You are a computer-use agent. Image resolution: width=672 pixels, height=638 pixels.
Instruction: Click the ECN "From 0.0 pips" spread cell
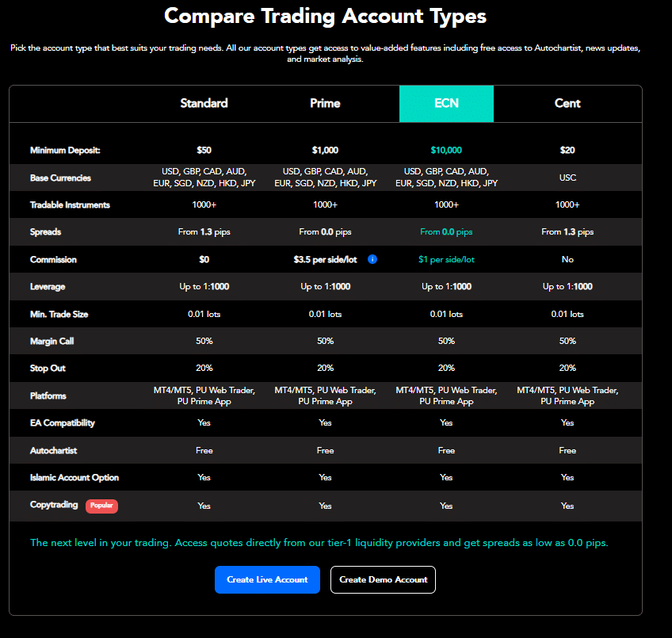(446, 232)
